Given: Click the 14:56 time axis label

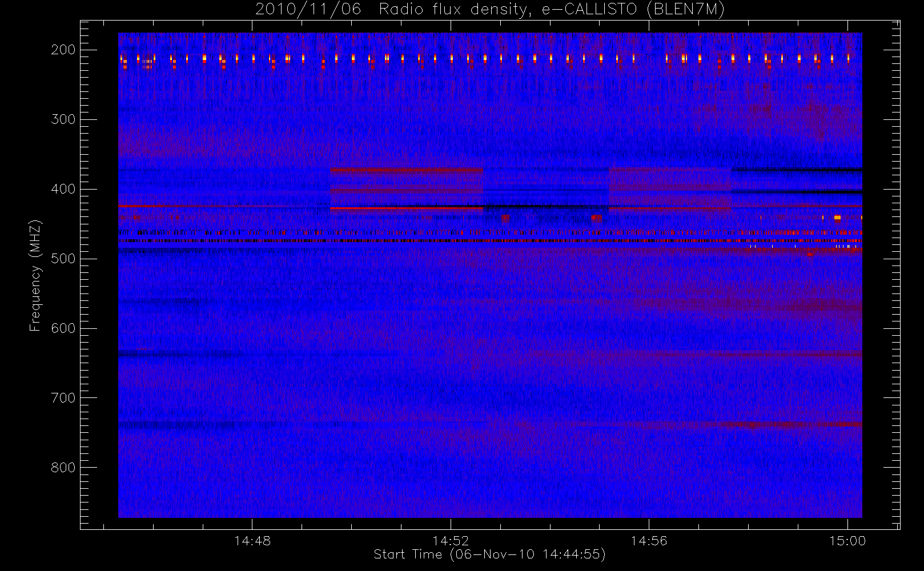Looking at the screenshot, I should pyautogui.click(x=649, y=541).
